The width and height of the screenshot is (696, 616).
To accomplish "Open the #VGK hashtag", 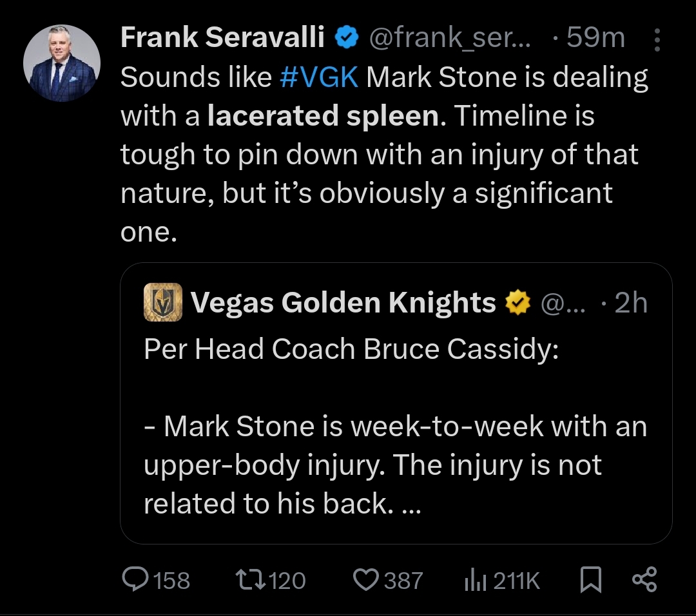I will pyautogui.click(x=319, y=77).
